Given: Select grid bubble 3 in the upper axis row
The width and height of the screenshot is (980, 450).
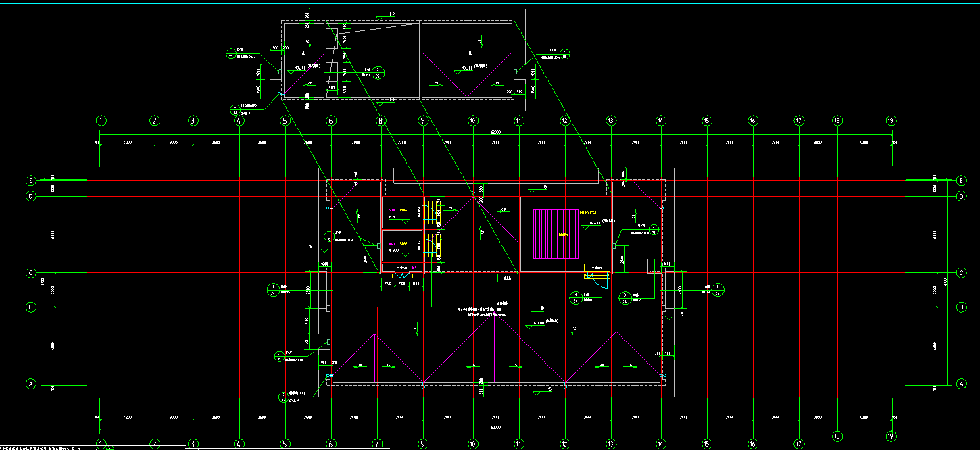Looking at the screenshot, I should pyautogui.click(x=193, y=121).
